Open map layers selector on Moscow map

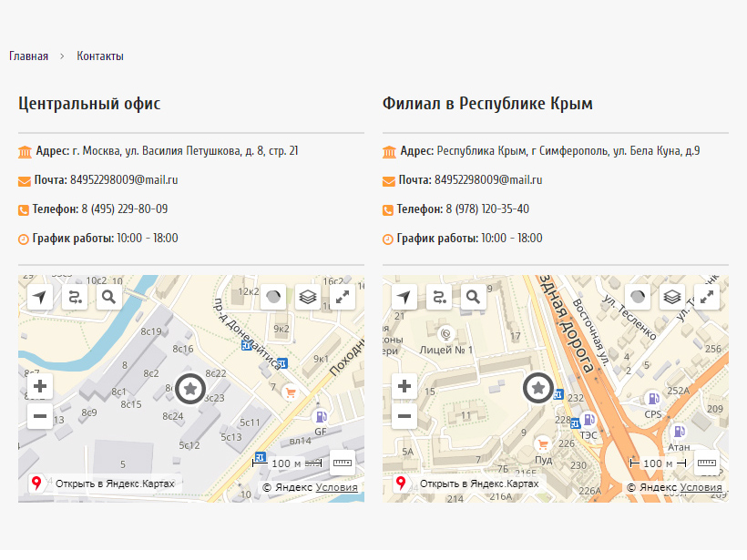pyautogui.click(x=308, y=297)
